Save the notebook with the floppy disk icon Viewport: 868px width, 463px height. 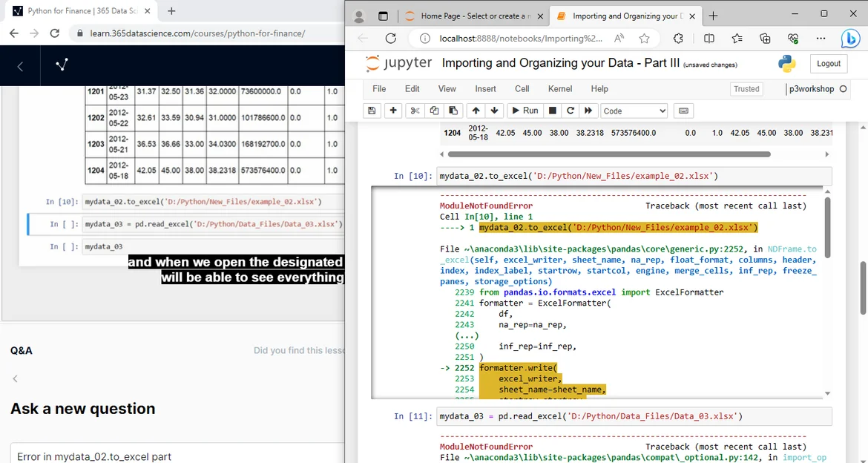click(372, 111)
